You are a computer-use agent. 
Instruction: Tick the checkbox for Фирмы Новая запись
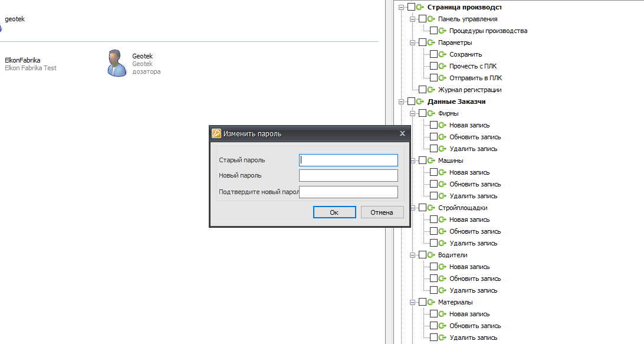tap(433, 125)
